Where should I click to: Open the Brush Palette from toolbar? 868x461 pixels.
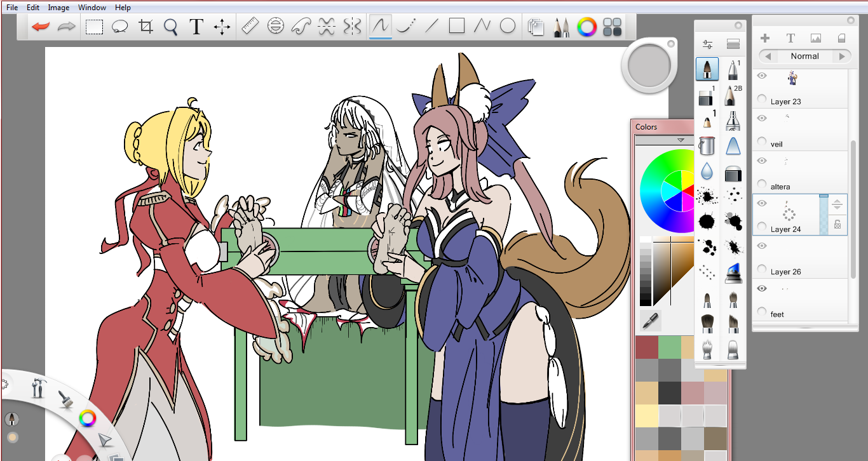561,27
